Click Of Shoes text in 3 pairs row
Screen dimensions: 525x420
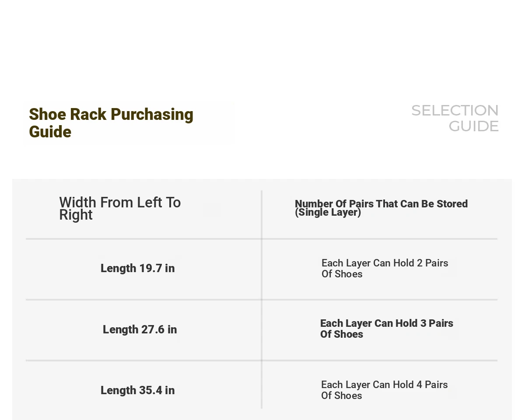(342, 334)
